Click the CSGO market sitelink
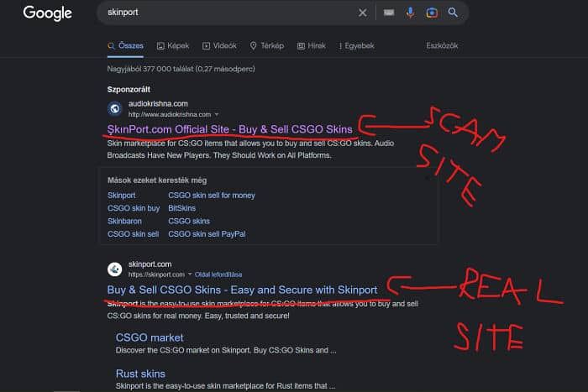Image resolution: width=588 pixels, height=392 pixels. [x=149, y=337]
